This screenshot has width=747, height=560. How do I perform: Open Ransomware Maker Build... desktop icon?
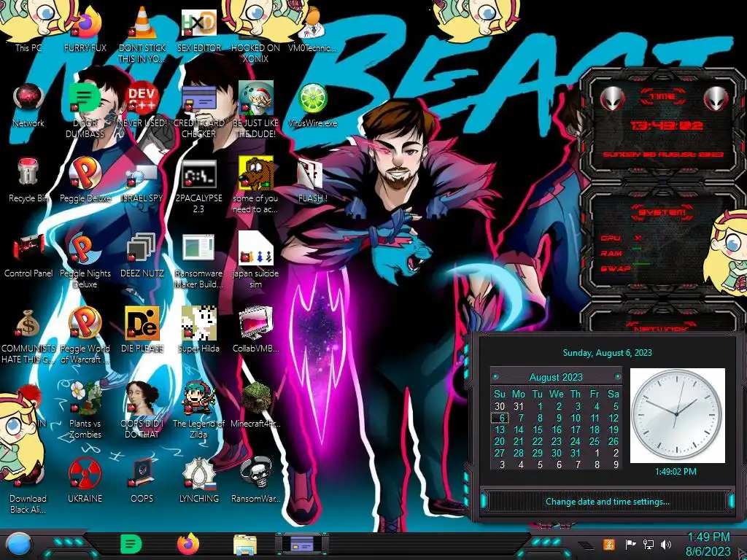pyautogui.click(x=199, y=261)
